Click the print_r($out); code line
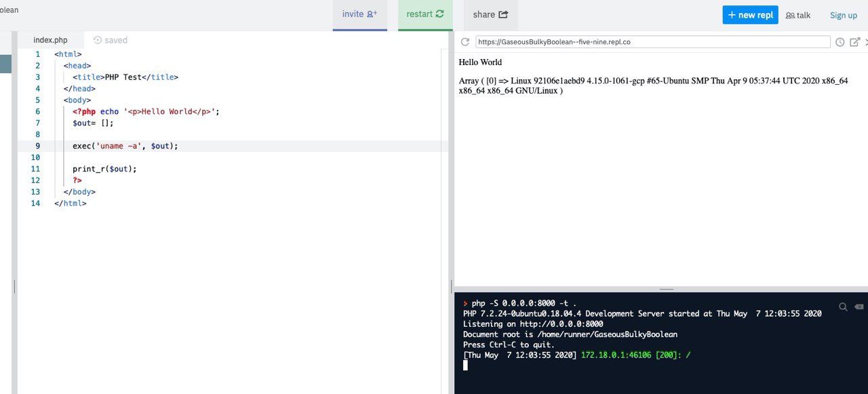Screen dimensions: 868x394 (x=104, y=169)
